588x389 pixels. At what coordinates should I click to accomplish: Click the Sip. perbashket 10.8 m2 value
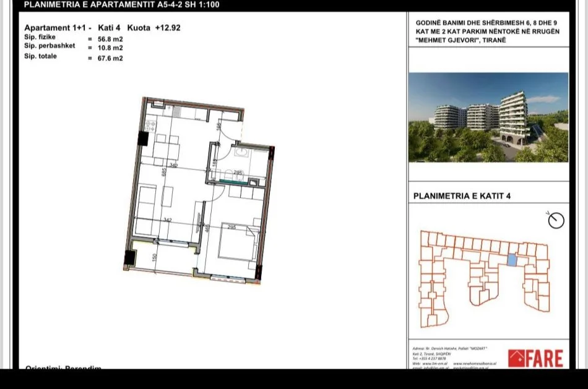[x=108, y=46]
